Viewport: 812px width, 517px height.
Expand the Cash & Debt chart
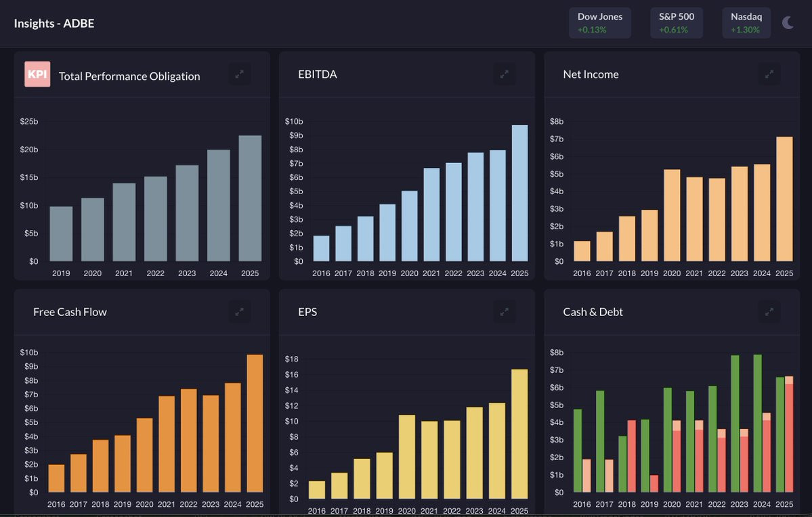click(769, 312)
